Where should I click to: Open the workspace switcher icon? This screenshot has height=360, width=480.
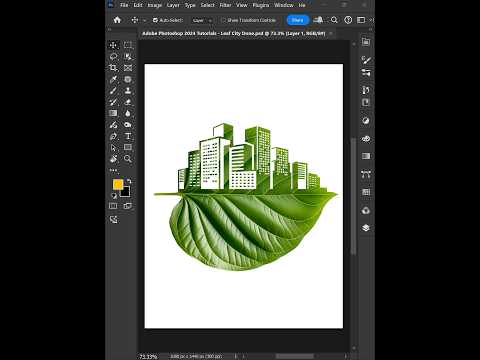pos(361,20)
